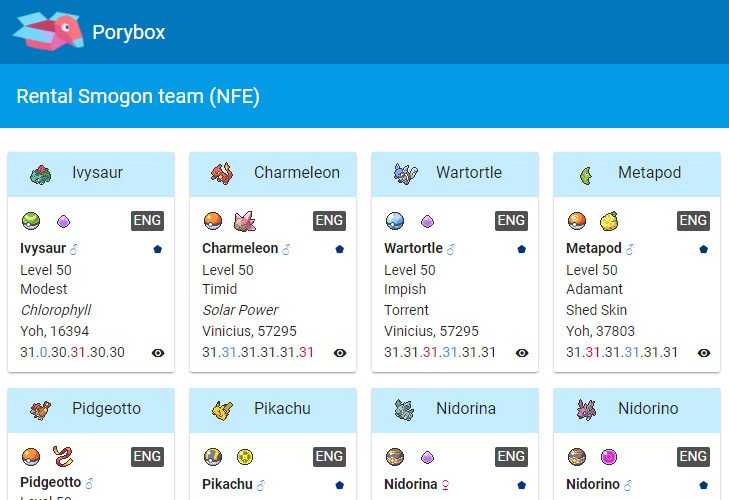Image resolution: width=729 pixels, height=500 pixels.
Task: Toggle visibility eye on Ivysaur card
Action: tap(158, 352)
